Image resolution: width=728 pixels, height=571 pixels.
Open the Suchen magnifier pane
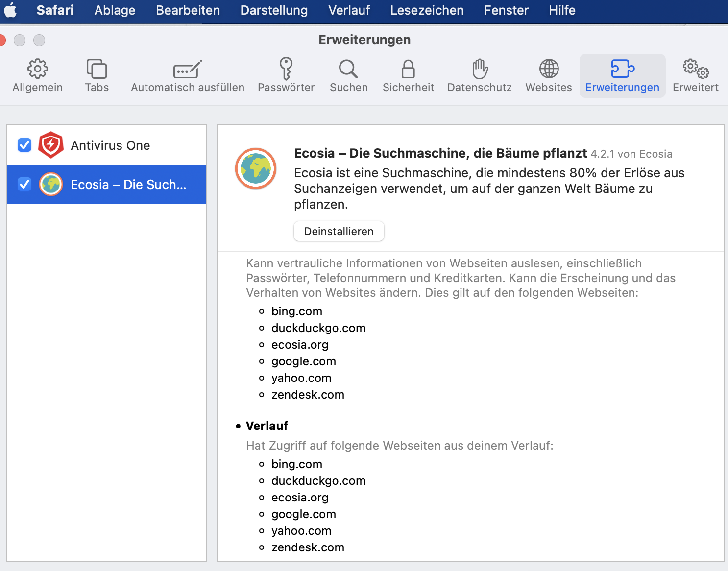(349, 76)
